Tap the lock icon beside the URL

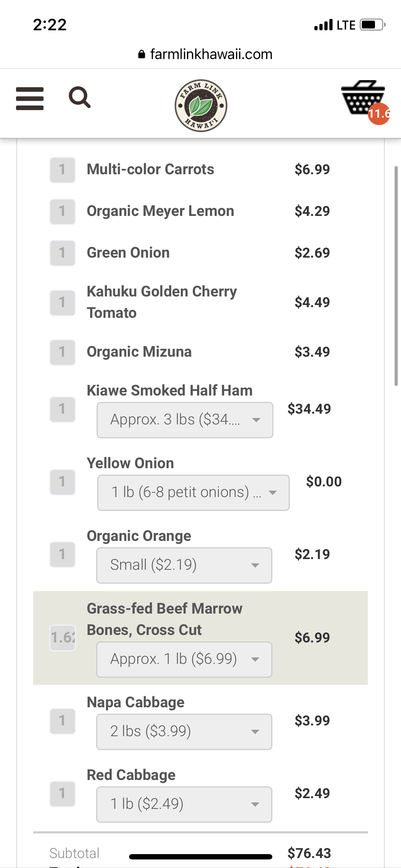pos(142,55)
